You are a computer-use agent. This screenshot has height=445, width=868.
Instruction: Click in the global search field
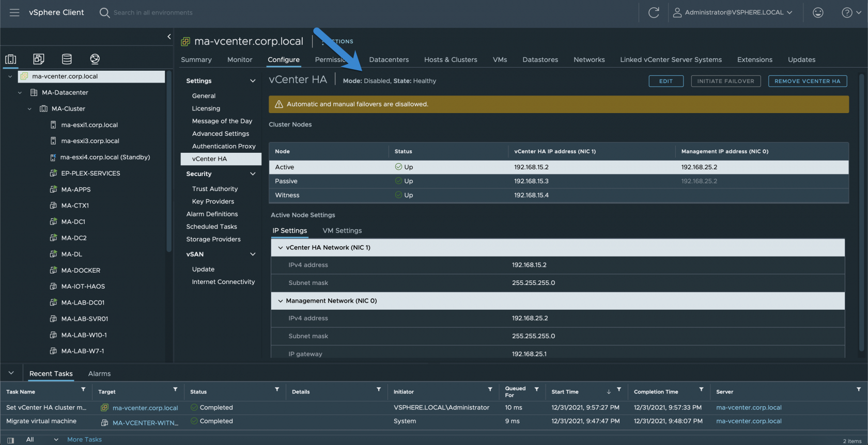click(153, 12)
